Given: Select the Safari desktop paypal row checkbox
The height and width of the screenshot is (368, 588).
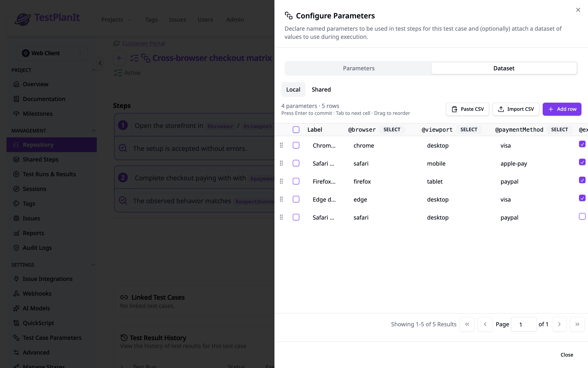Looking at the screenshot, I should tap(296, 217).
